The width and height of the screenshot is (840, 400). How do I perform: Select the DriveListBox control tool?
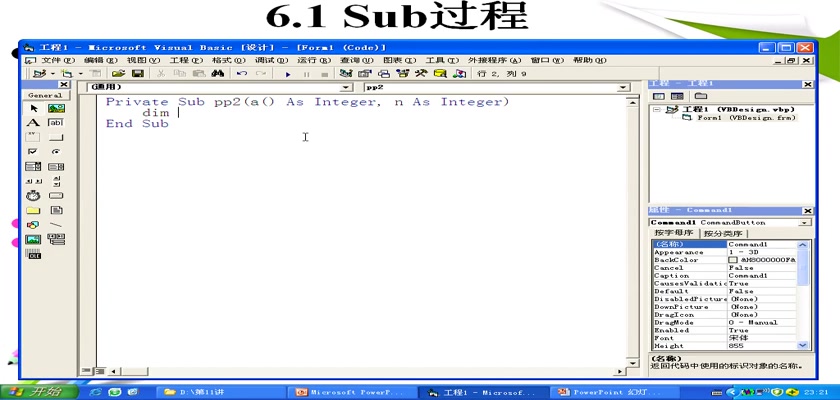click(56, 195)
